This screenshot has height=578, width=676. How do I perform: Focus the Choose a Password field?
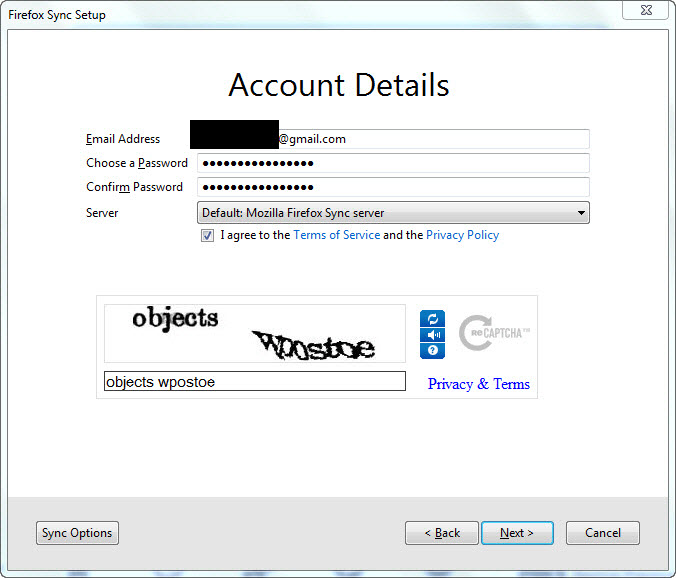393,163
